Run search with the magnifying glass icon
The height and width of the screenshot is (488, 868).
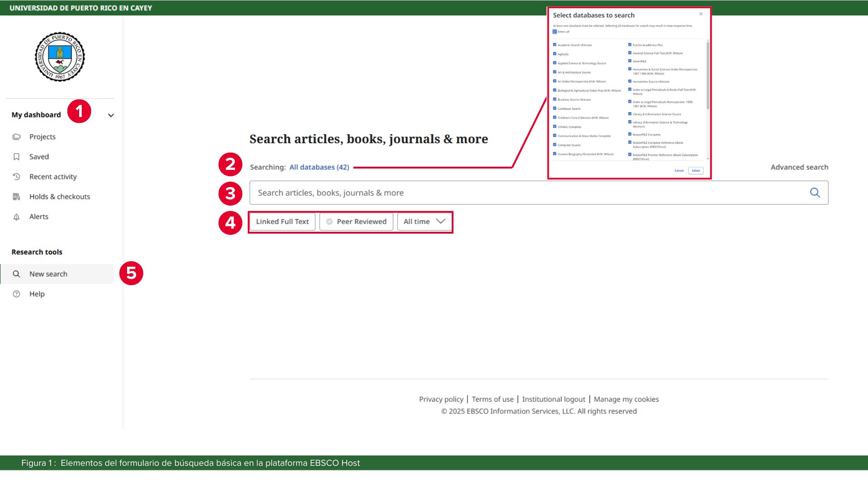click(815, 192)
